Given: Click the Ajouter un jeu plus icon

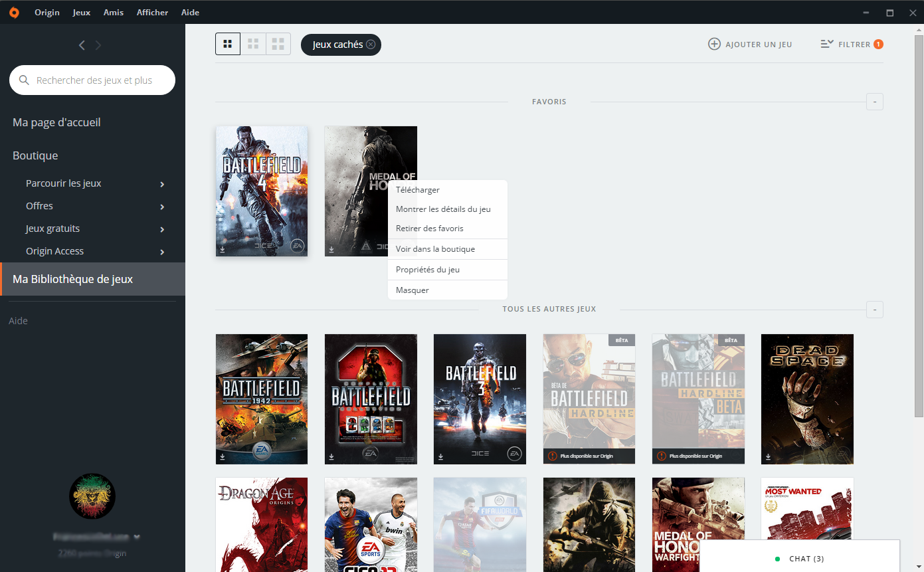Looking at the screenshot, I should pos(714,45).
